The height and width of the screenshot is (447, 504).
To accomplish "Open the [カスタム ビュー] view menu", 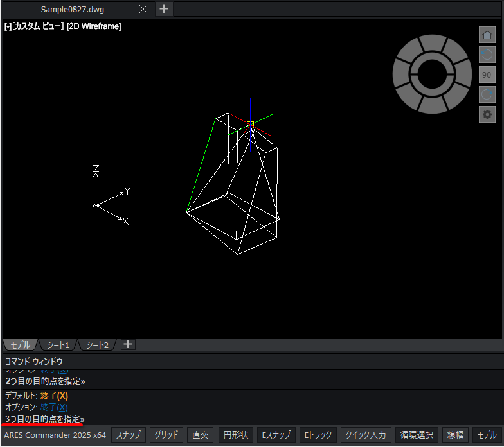I will click(38, 26).
